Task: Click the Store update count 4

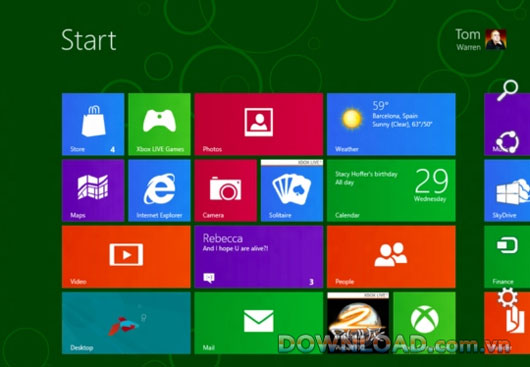Action: coord(113,149)
